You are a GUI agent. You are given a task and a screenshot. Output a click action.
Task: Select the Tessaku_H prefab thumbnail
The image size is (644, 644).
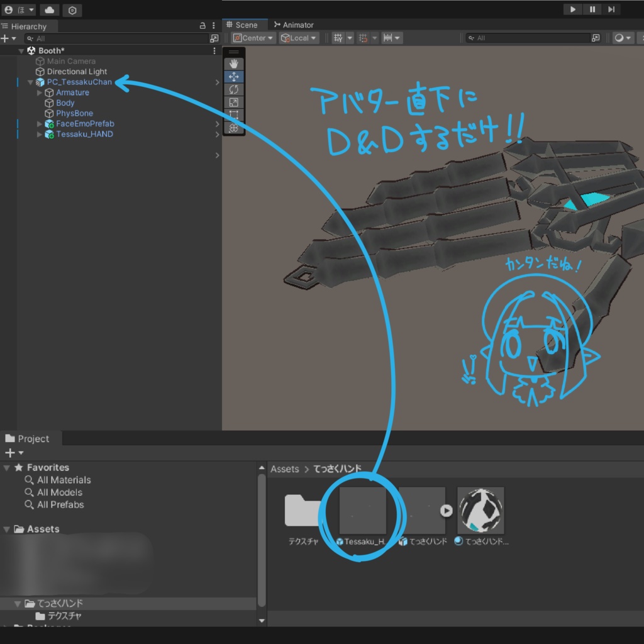click(x=362, y=511)
